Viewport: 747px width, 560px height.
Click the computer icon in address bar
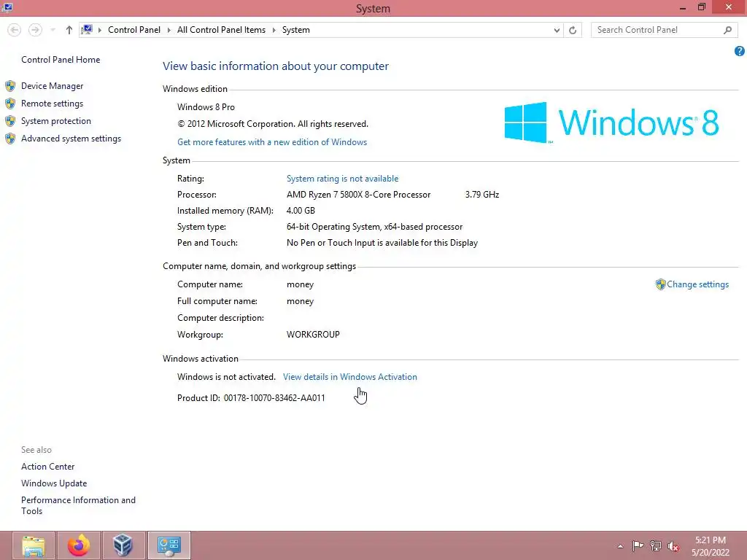point(87,30)
